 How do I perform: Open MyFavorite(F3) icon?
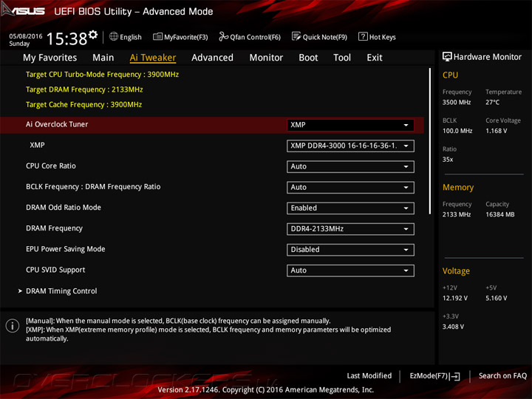[x=157, y=36]
